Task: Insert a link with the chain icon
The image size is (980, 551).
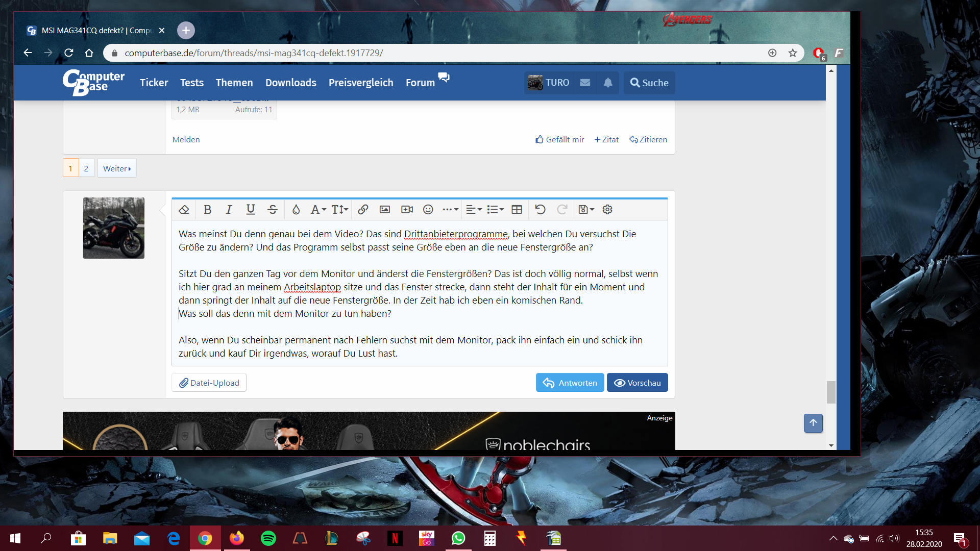Action: click(x=363, y=210)
